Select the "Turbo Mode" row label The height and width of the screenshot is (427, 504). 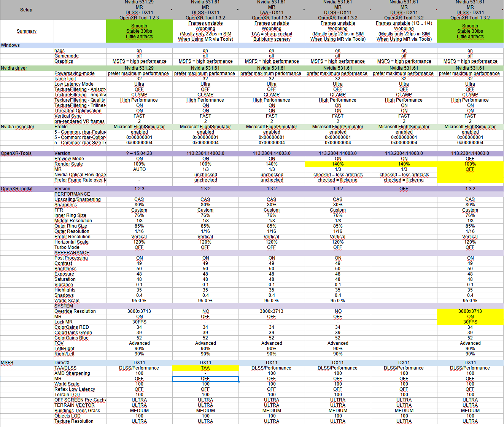point(67,247)
